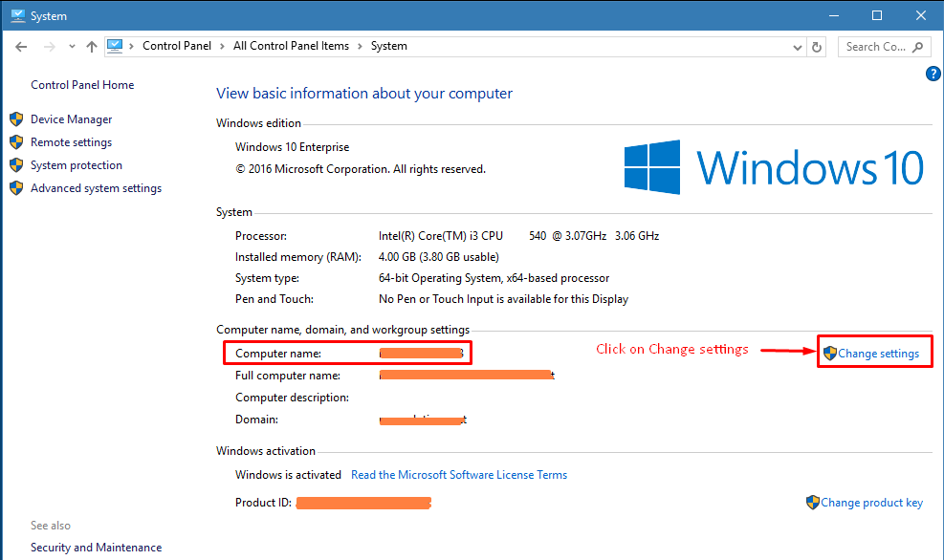Expand the chevron after All Control Panel Items

point(361,46)
